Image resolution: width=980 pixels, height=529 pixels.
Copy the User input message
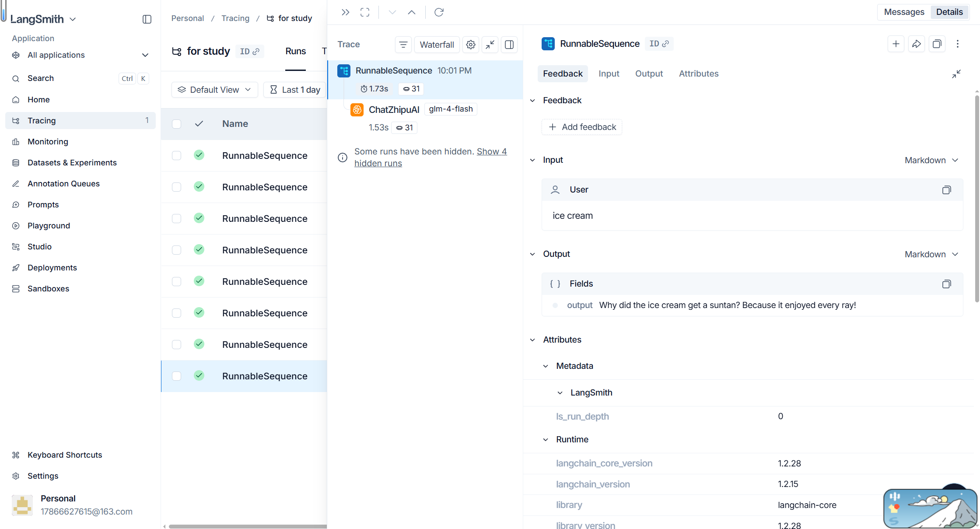(x=946, y=190)
